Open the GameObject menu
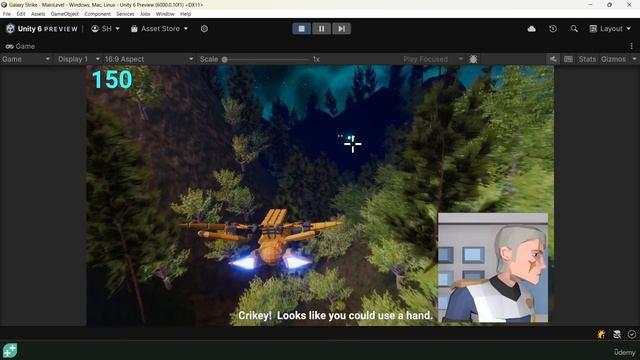This screenshot has width=640, height=360. click(64, 14)
